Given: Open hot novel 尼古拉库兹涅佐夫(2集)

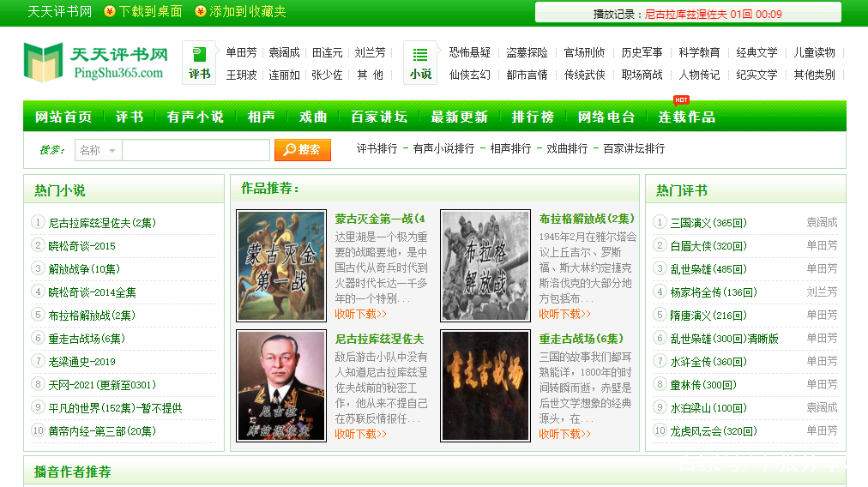Looking at the screenshot, I should 102,222.
